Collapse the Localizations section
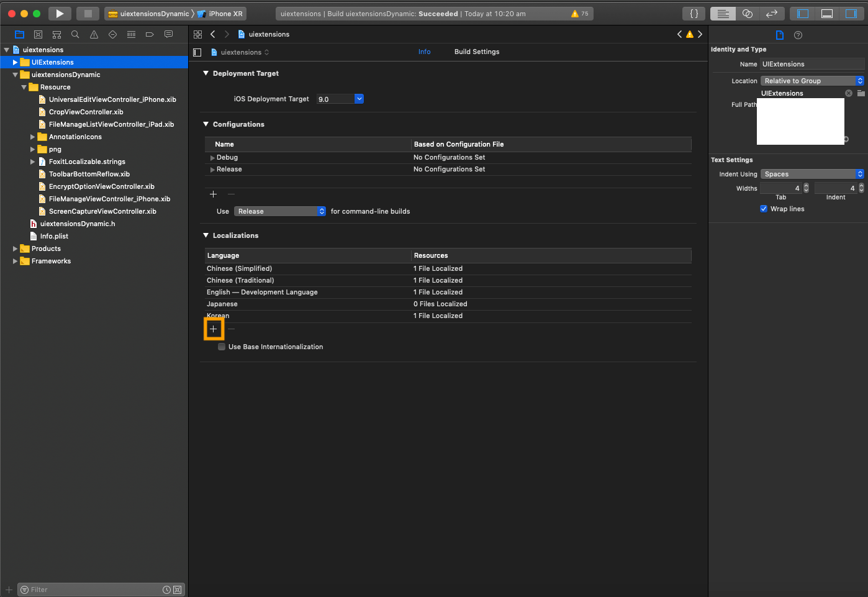 point(206,235)
